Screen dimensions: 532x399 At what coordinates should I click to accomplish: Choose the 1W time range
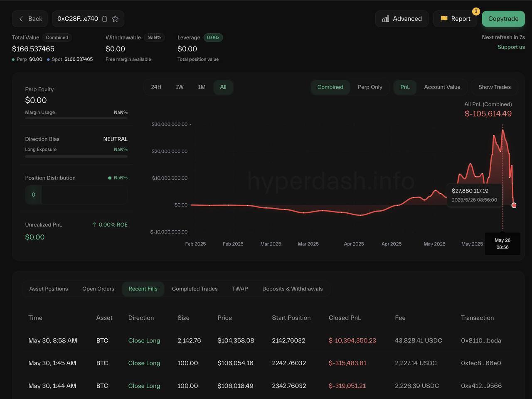coord(180,87)
